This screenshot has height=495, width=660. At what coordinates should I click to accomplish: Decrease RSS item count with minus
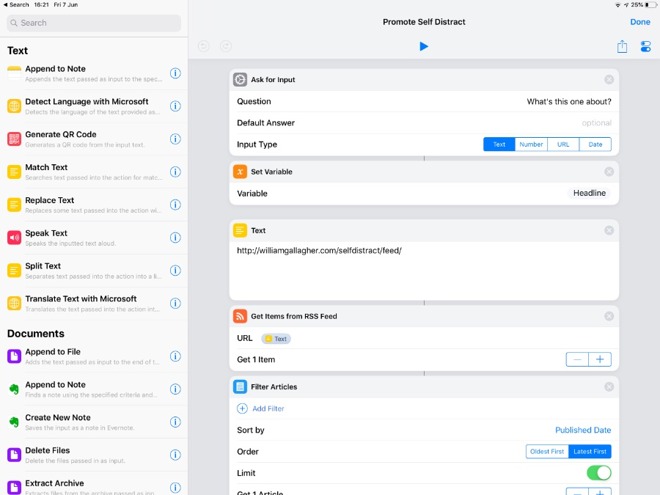click(577, 359)
